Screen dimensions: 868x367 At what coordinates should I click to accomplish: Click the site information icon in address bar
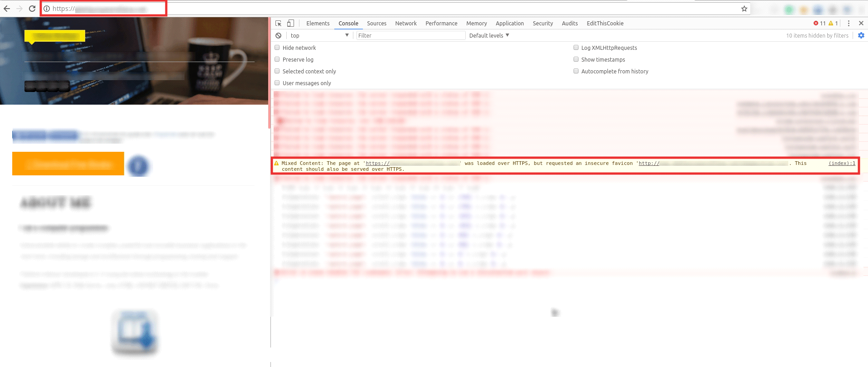click(47, 9)
